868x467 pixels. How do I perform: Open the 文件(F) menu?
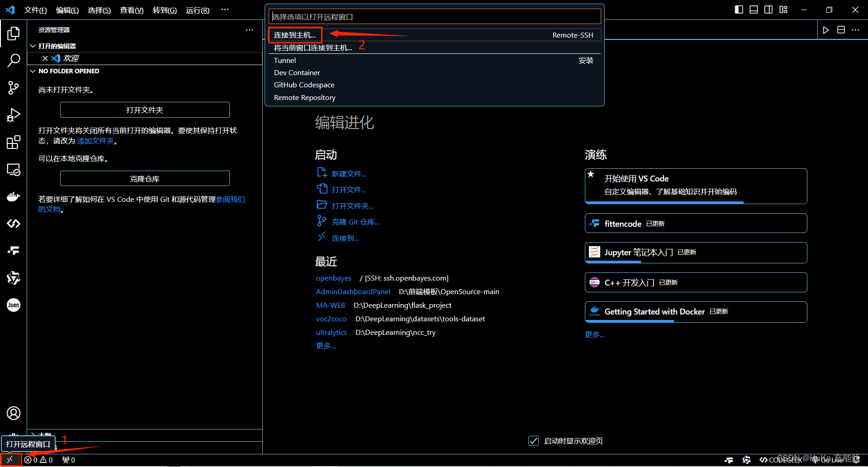pyautogui.click(x=35, y=10)
